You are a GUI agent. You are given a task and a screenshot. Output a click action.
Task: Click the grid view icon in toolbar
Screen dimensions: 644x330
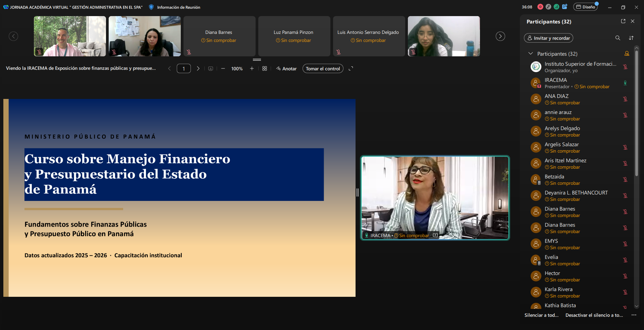pyautogui.click(x=265, y=68)
